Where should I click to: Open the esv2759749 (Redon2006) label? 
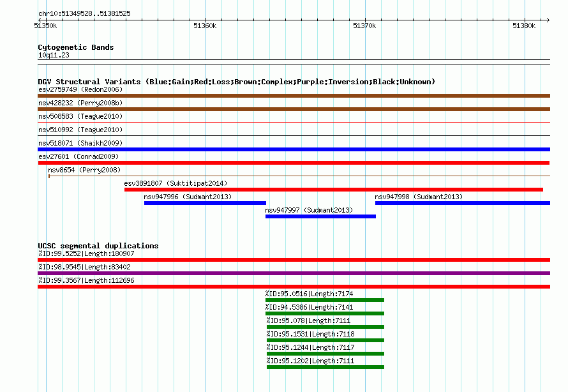click(80, 89)
